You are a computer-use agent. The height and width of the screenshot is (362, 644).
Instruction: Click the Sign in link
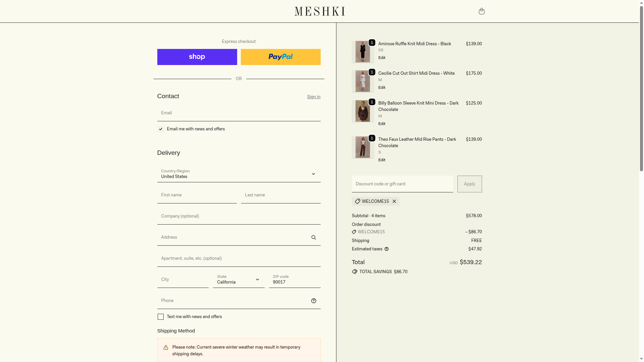pyautogui.click(x=314, y=97)
